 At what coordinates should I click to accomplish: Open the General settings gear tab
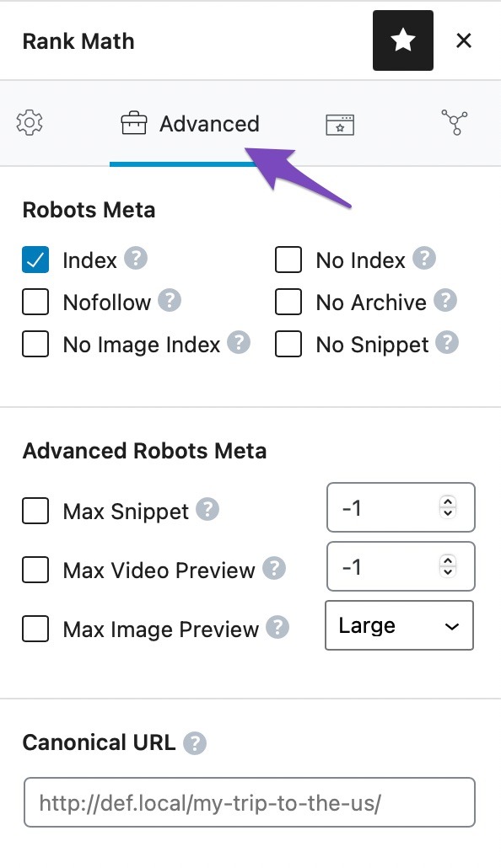(x=30, y=123)
